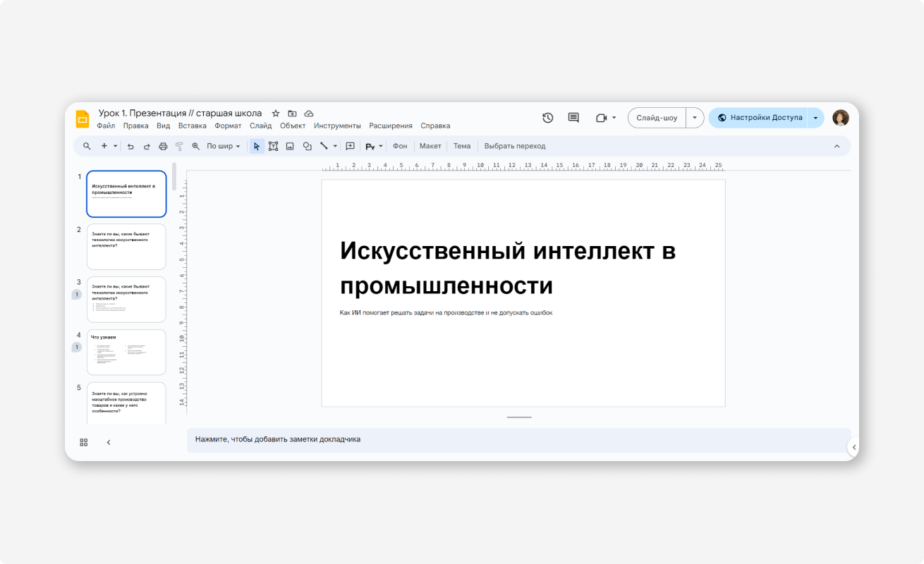Expand the 'По шир' zoom dropdown
Screen dimensions: 924x564
pos(223,147)
